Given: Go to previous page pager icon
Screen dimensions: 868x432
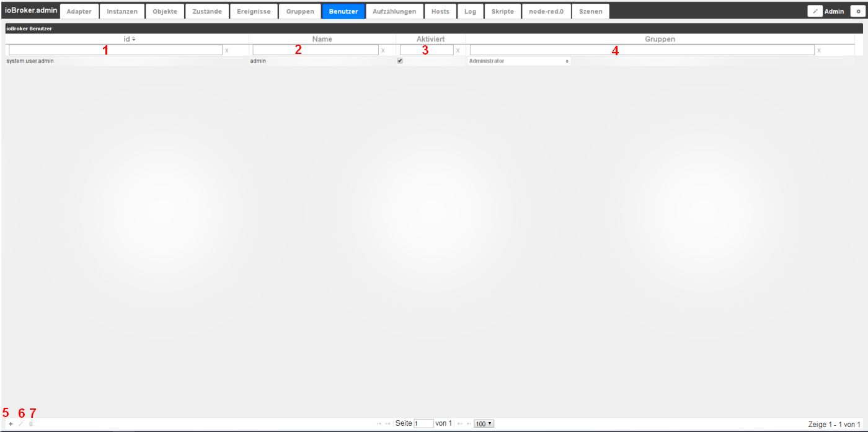Looking at the screenshot, I should pos(388,424).
